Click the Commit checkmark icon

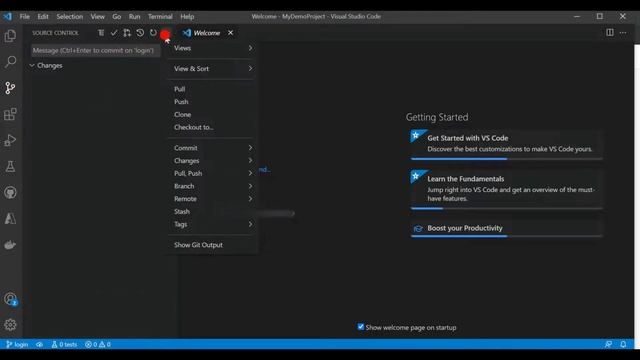point(114,33)
